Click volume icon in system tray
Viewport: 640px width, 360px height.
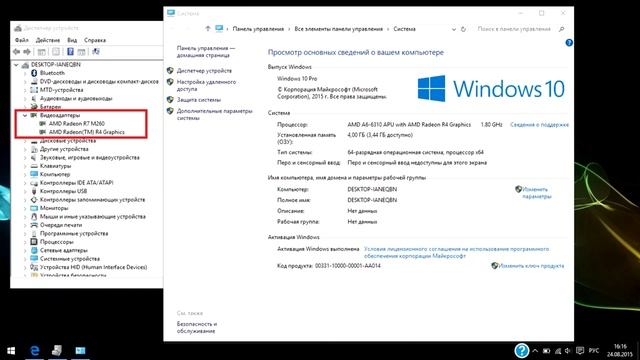[568, 351]
